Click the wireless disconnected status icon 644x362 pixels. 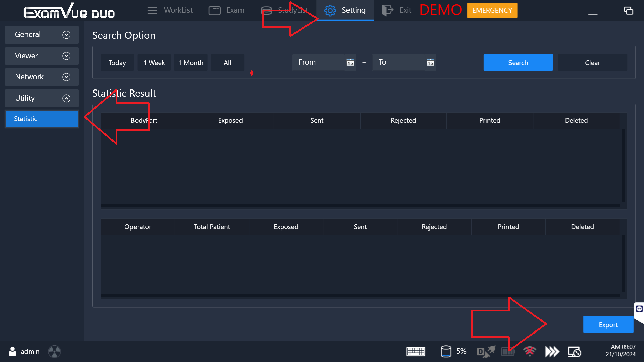pyautogui.click(x=530, y=351)
